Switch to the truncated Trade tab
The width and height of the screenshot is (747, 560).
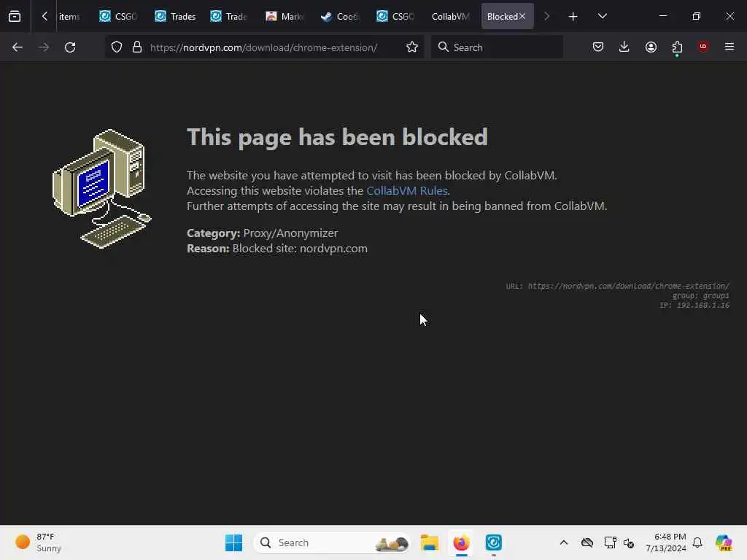230,17
